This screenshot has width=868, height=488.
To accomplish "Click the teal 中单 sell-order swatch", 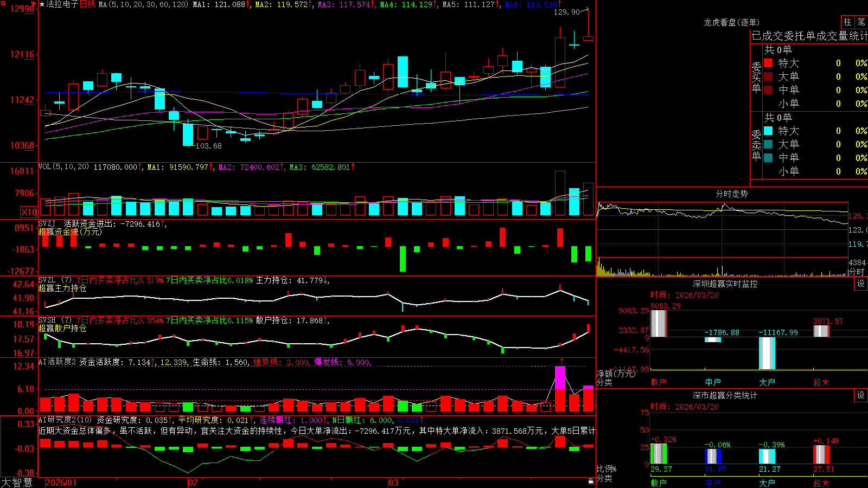I will point(768,157).
